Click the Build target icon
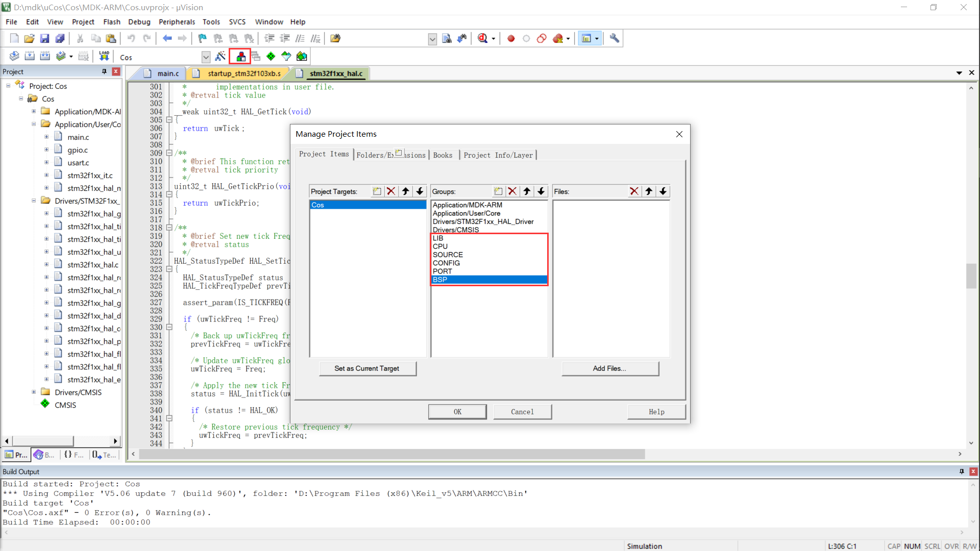The height and width of the screenshot is (551, 980). point(30,57)
